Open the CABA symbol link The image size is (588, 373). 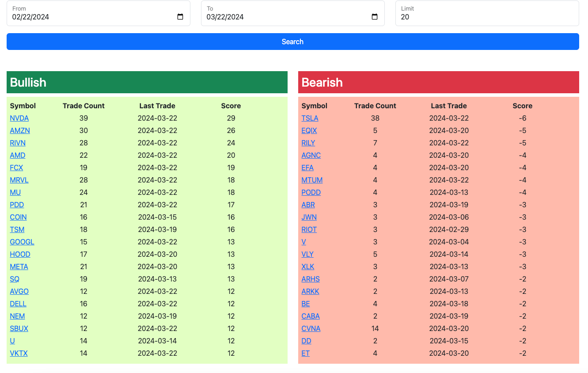[311, 316]
